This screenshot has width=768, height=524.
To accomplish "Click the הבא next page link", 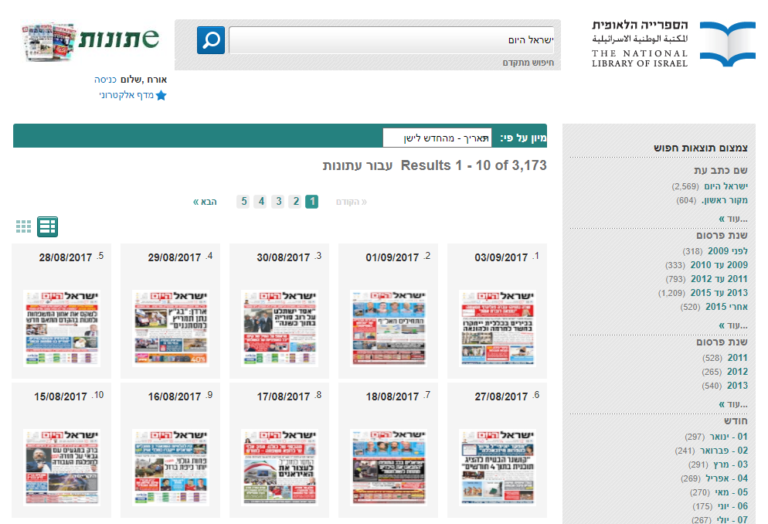I will tap(205, 202).
